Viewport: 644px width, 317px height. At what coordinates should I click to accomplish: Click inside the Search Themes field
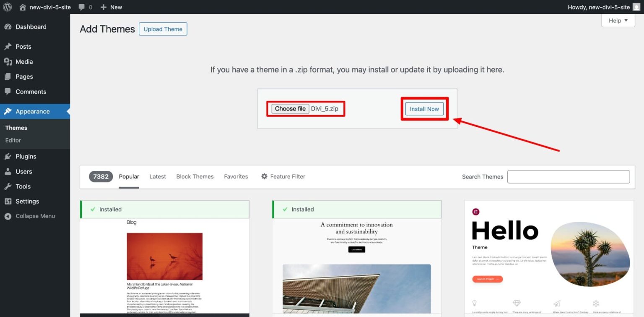click(568, 176)
